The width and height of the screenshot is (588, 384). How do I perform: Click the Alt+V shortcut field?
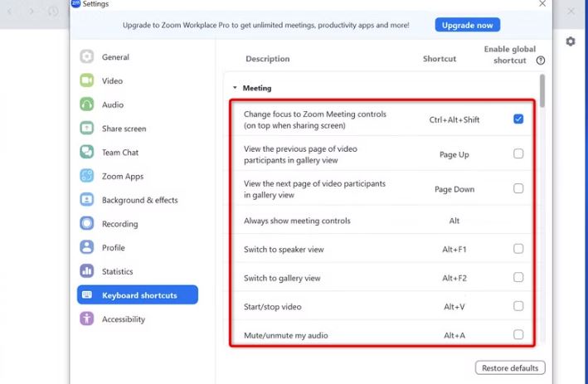(x=454, y=306)
